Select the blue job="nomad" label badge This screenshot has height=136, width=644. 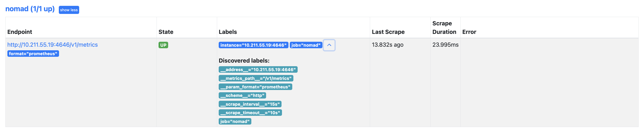(x=306, y=45)
